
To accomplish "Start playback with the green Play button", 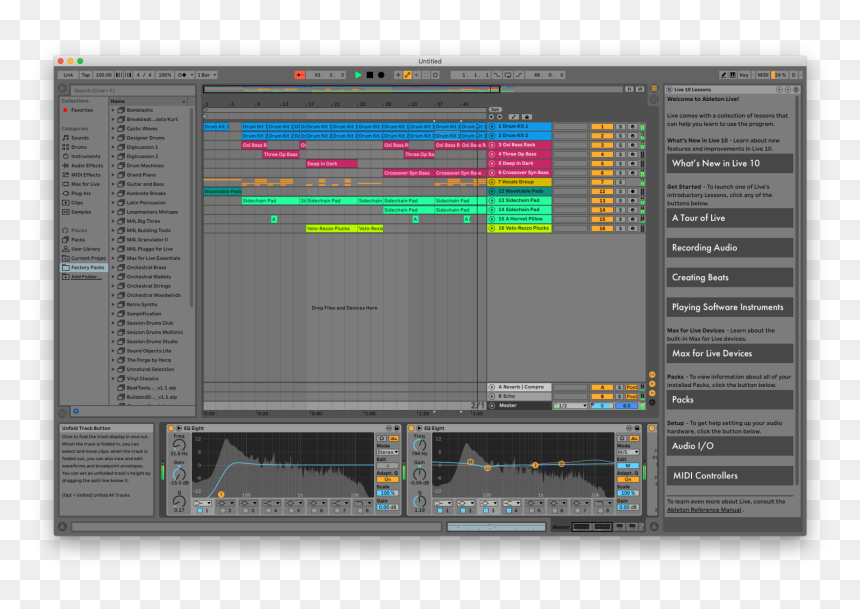I will pos(358,75).
